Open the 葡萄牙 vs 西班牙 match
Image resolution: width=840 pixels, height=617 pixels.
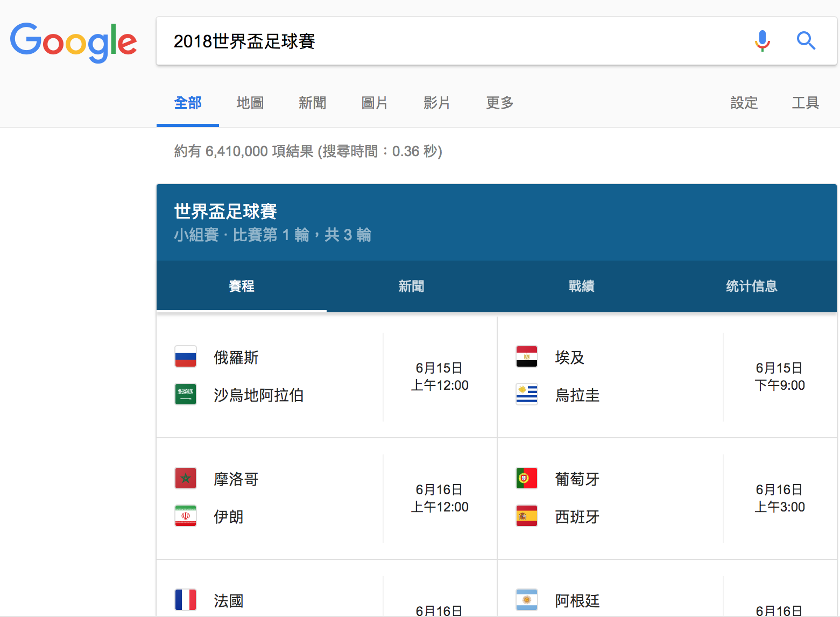click(x=667, y=498)
